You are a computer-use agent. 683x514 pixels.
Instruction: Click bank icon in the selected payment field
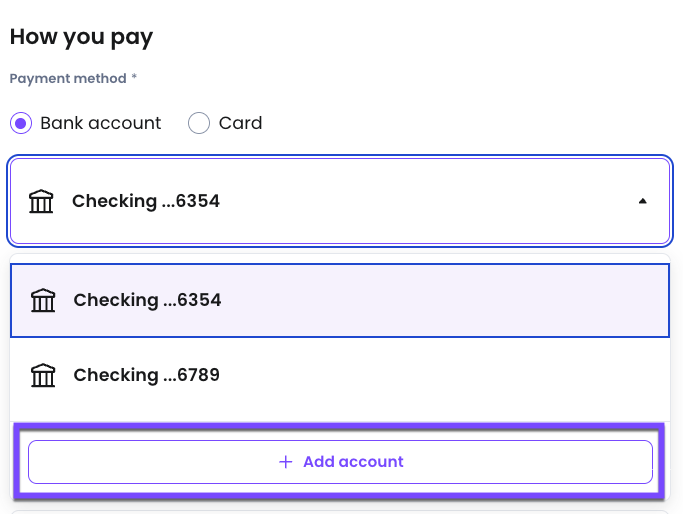[x=41, y=201]
